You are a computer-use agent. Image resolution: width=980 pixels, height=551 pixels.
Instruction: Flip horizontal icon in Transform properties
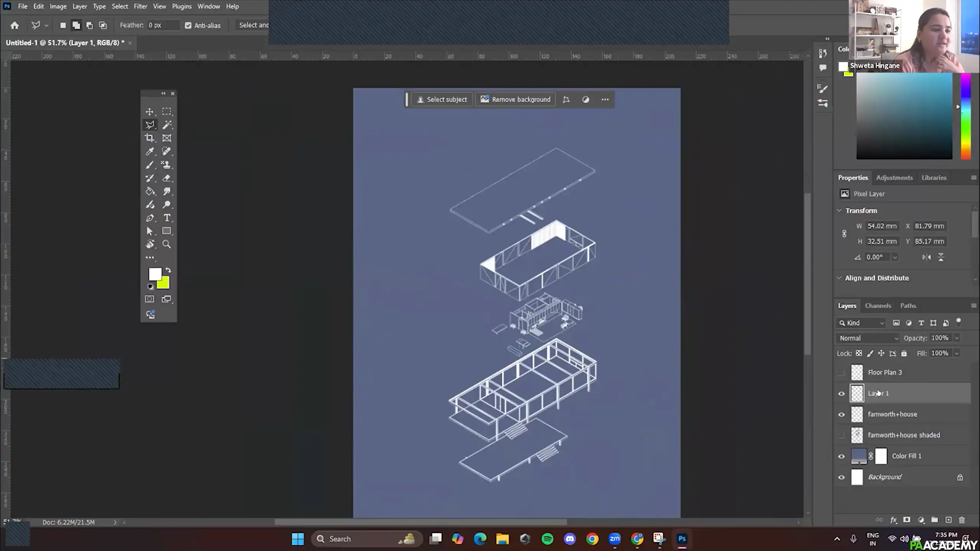(x=926, y=257)
